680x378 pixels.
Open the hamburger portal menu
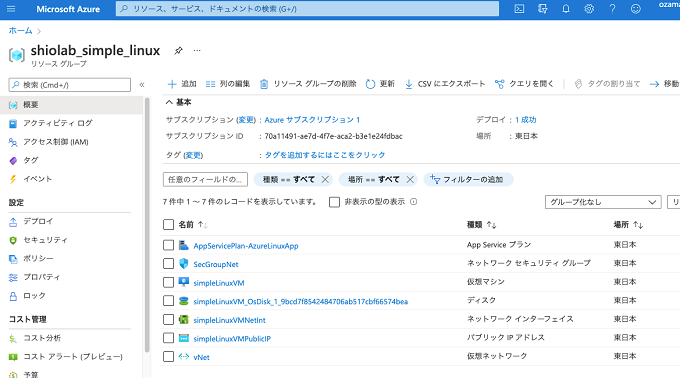tap(11, 9)
